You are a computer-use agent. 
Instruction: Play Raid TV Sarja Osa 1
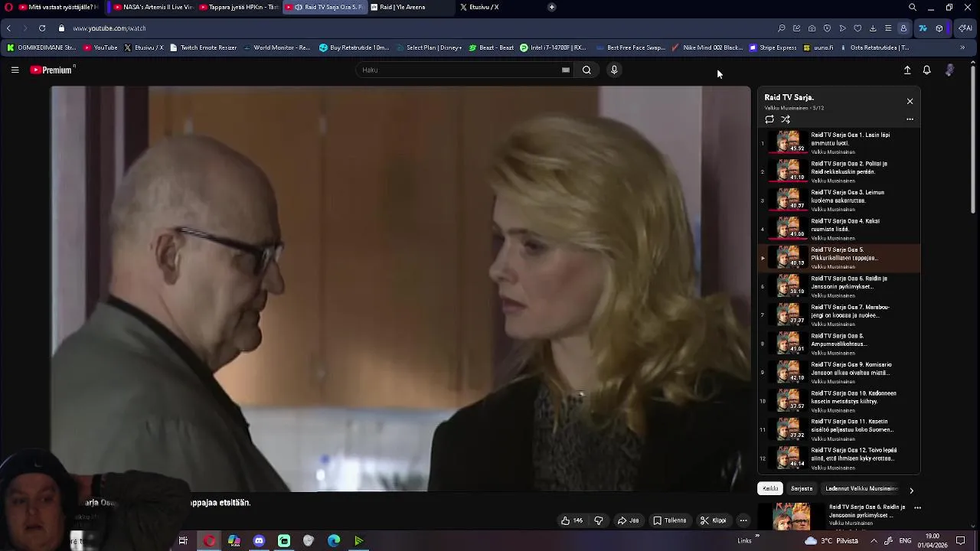839,142
